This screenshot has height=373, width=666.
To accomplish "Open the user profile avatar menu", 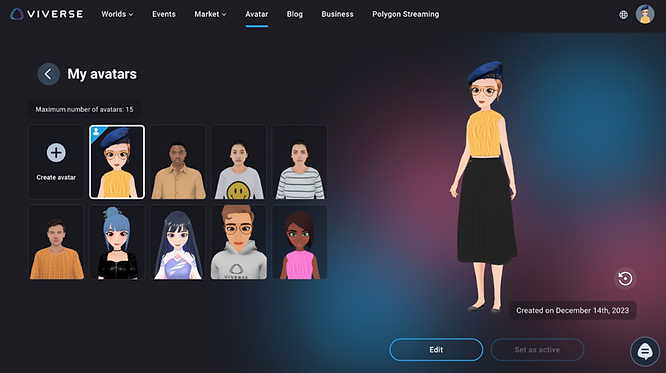I will point(645,14).
